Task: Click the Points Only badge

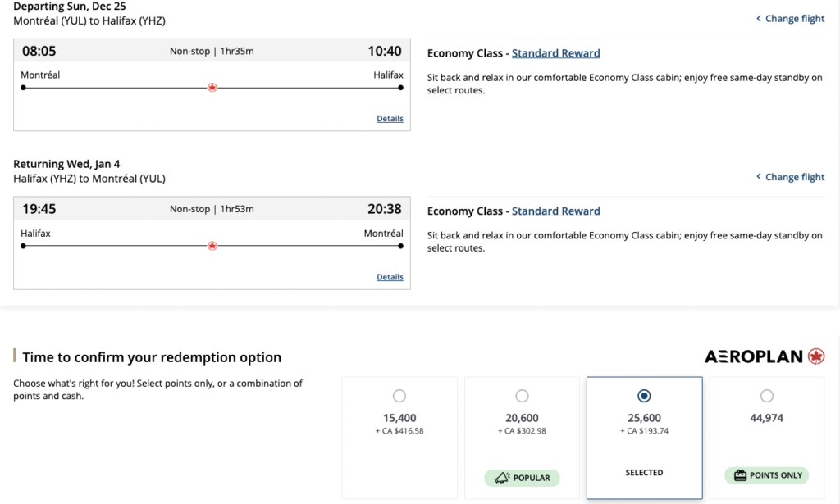Action: [766, 476]
